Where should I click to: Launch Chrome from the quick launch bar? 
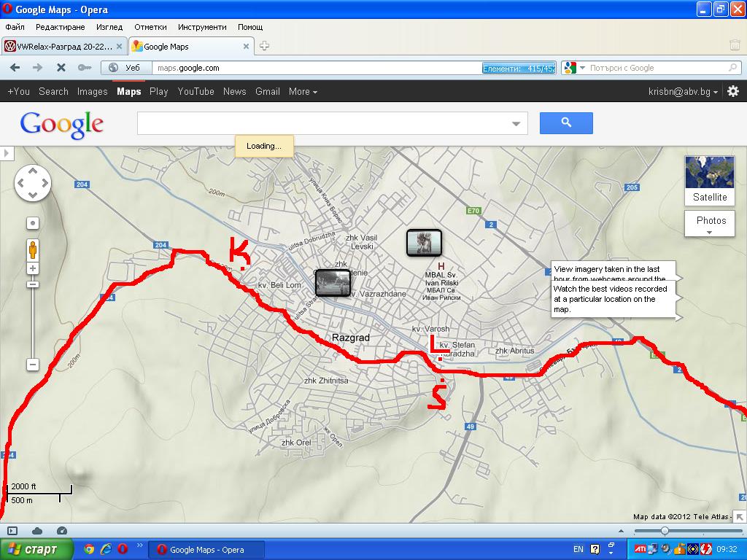tap(89, 549)
